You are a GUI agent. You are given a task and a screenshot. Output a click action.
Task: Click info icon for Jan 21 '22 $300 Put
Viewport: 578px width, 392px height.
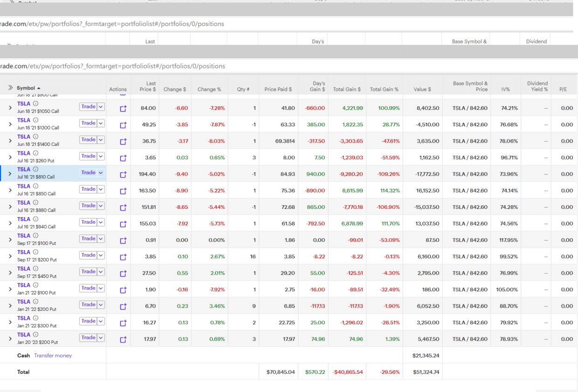pos(35,318)
